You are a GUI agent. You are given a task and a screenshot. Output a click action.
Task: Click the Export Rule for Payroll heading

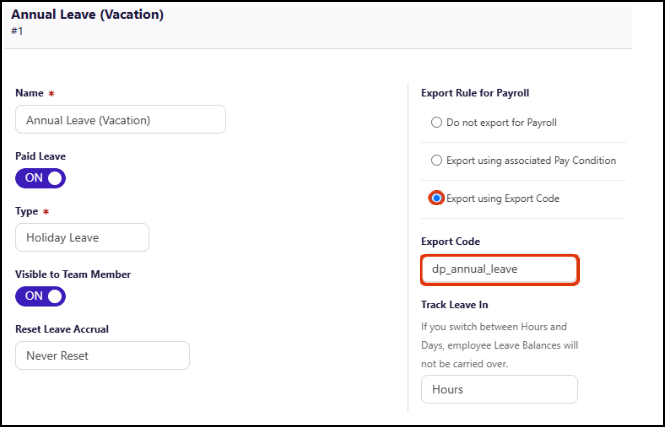(474, 93)
